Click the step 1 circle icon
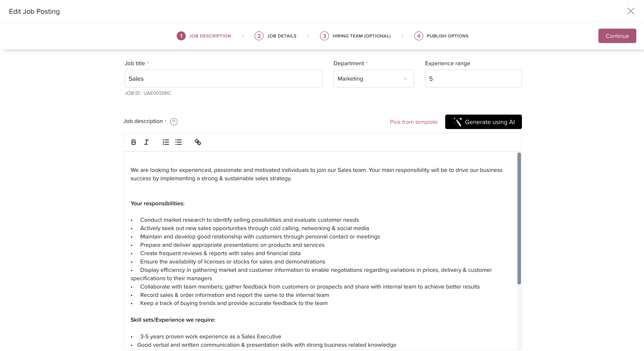Image resolution: width=644 pixels, height=351 pixels. tap(181, 36)
